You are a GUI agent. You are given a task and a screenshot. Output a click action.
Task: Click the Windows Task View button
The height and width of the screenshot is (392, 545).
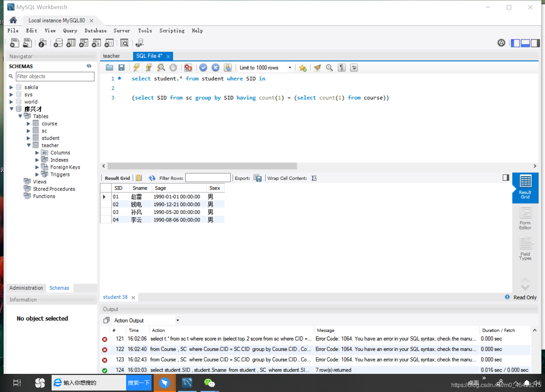(17, 383)
